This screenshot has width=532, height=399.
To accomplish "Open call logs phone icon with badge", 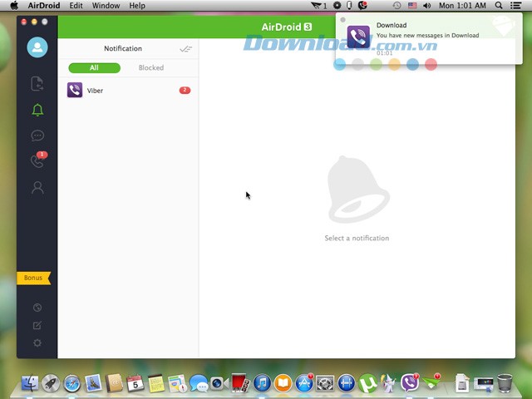I will pos(37,161).
